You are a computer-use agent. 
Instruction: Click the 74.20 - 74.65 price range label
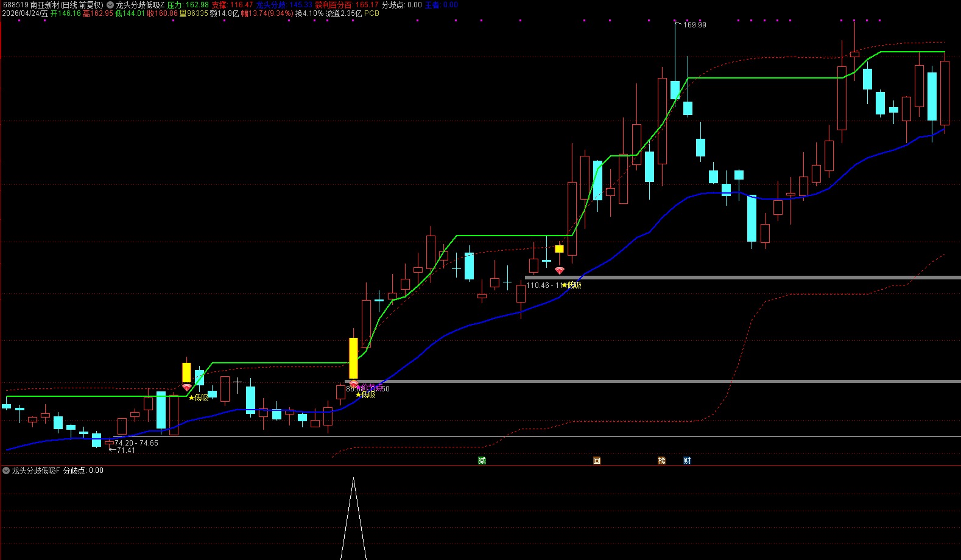tap(136, 443)
